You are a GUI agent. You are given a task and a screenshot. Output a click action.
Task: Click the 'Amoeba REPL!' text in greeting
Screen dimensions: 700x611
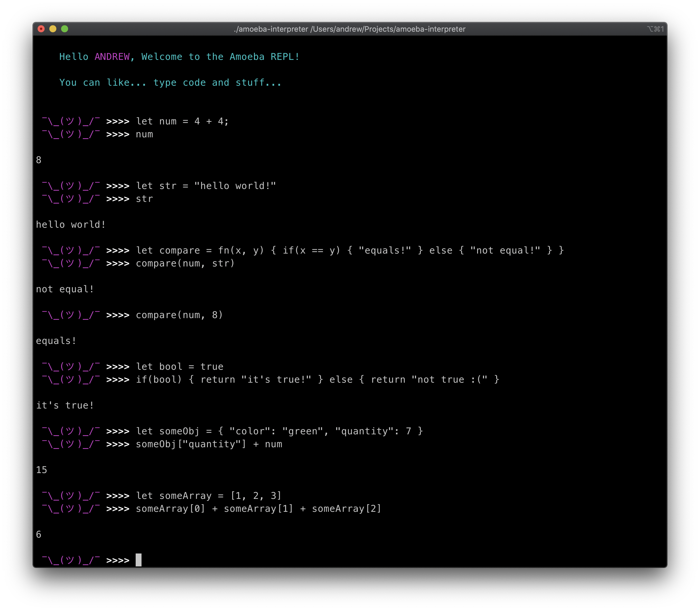pyautogui.click(x=264, y=57)
